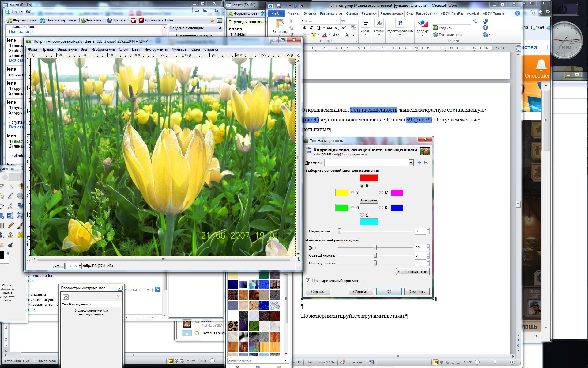Click the Clear Formatting eraser icon

353,28
